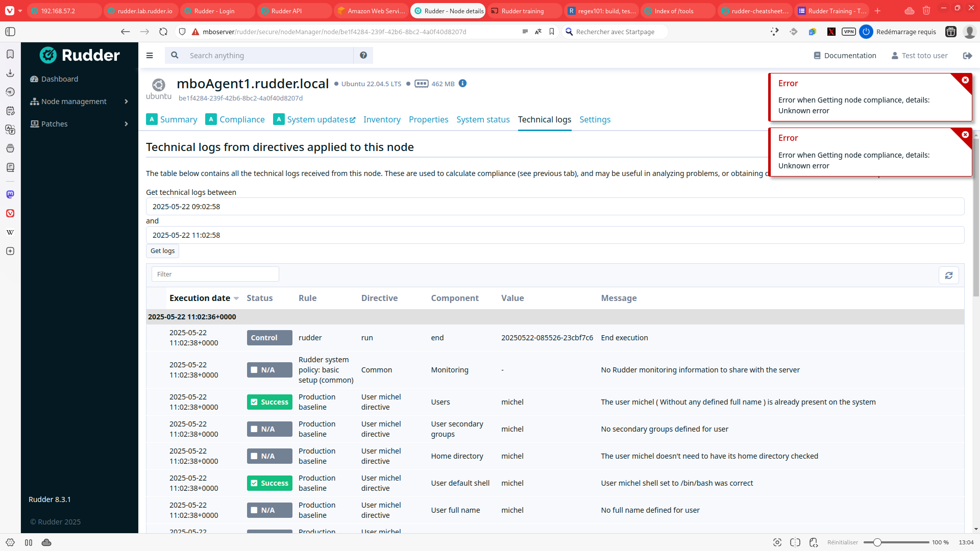Click the End execution message
This screenshot has height=551, width=980.
pos(624,338)
